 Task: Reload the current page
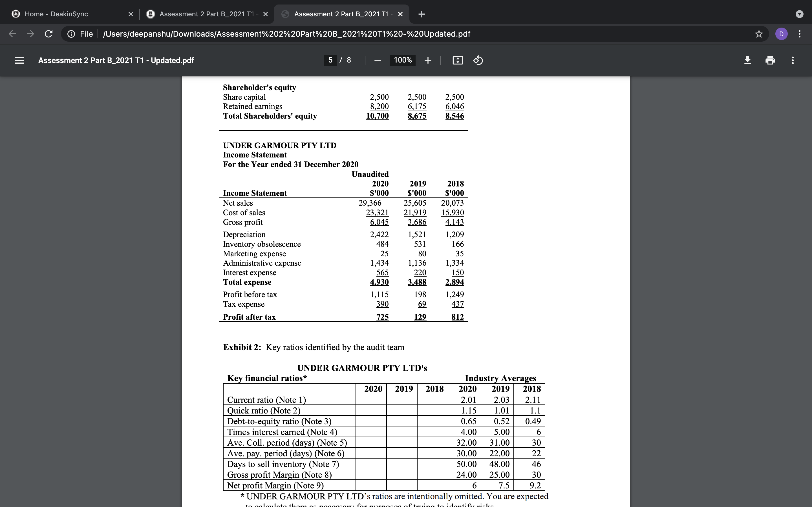[48, 34]
